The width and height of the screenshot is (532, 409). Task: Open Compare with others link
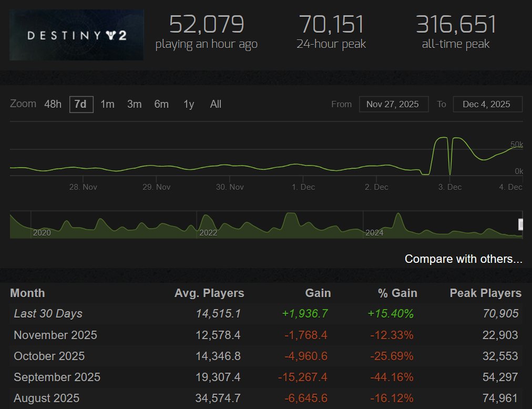464,259
